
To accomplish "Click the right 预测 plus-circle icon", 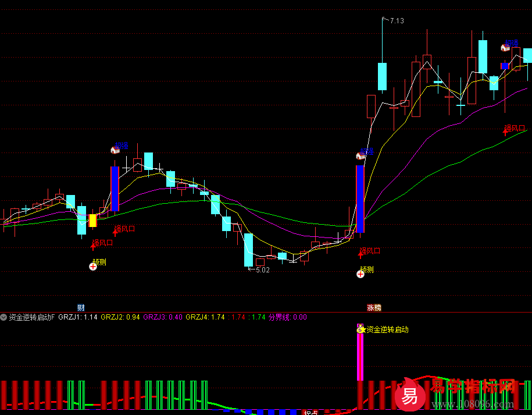I will tap(360, 274).
